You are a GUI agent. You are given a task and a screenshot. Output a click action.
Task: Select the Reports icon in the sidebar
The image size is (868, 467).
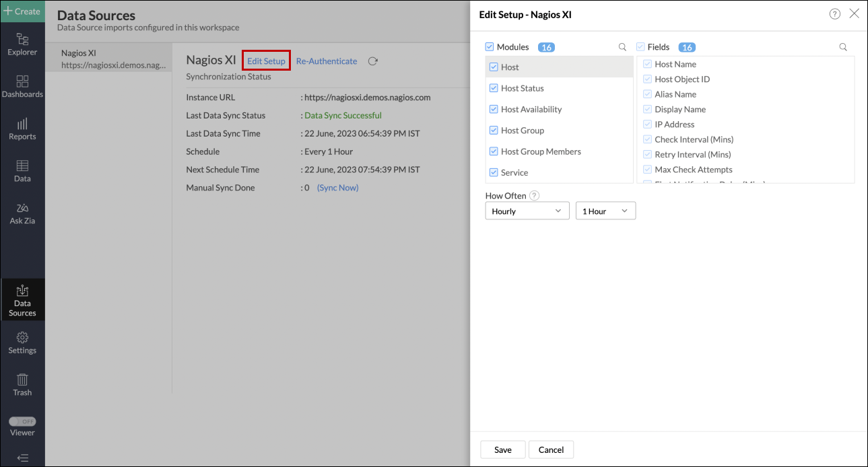point(22,127)
